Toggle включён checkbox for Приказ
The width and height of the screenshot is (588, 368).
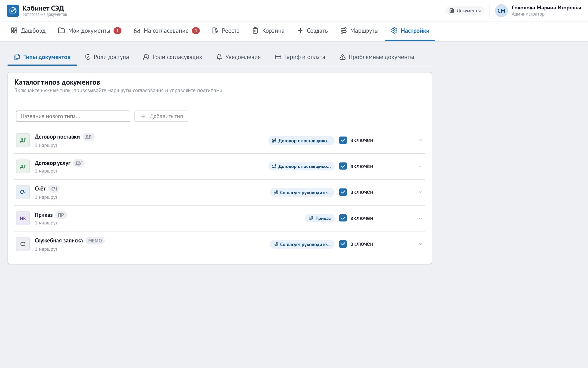[343, 218]
